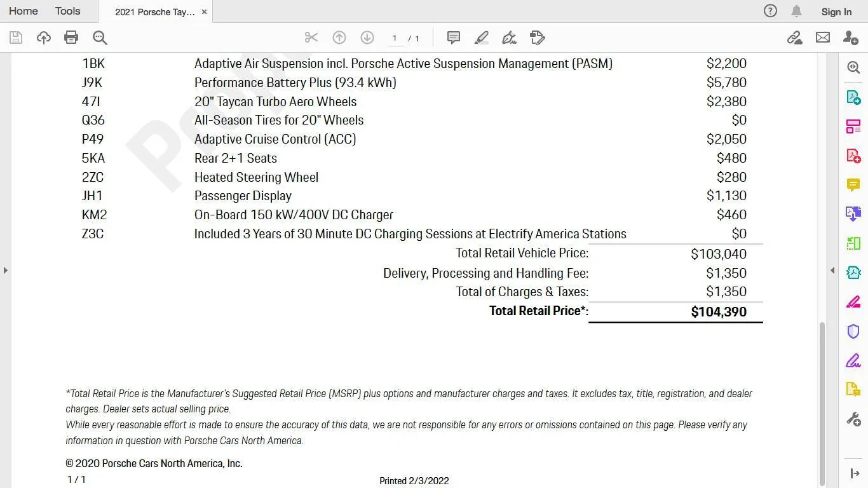
Task: Switch to the Home tab
Action: pos(23,11)
